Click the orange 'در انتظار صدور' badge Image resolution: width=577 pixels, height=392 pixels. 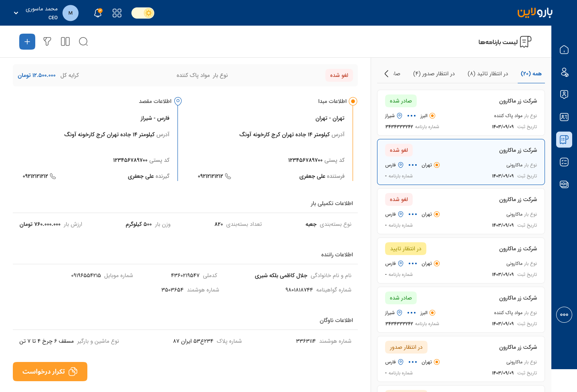pyautogui.click(x=406, y=347)
